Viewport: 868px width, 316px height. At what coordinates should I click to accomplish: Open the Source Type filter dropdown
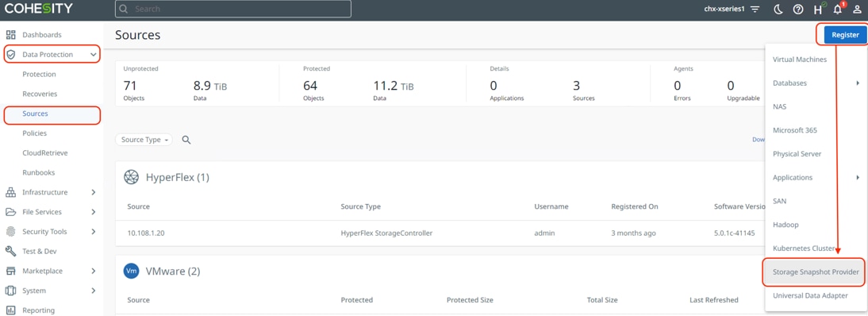(144, 140)
